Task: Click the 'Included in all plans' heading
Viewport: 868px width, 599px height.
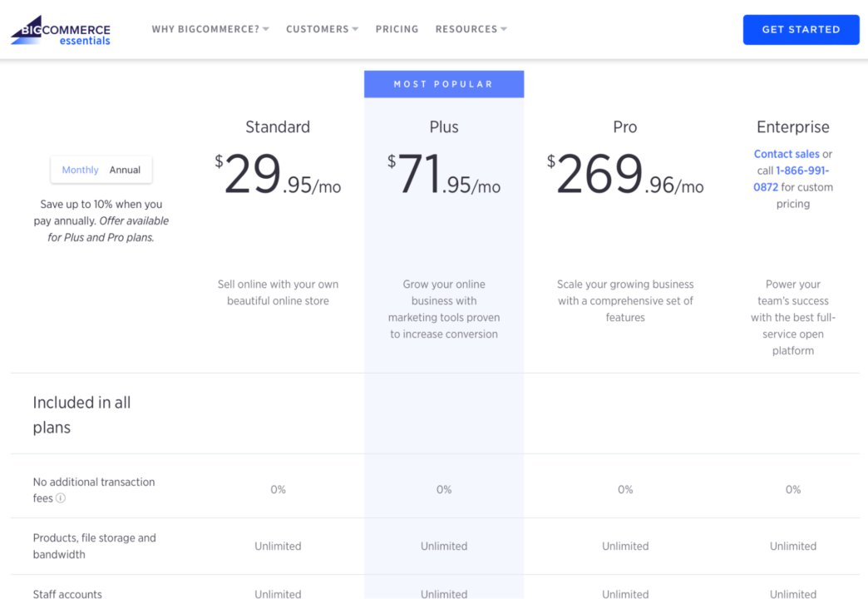Action: click(x=81, y=414)
